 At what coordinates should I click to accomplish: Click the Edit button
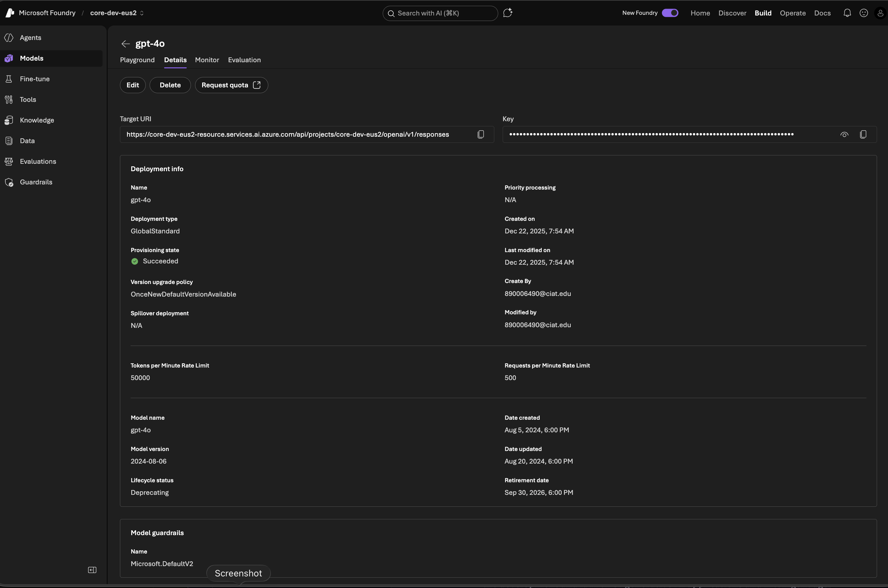click(x=133, y=85)
